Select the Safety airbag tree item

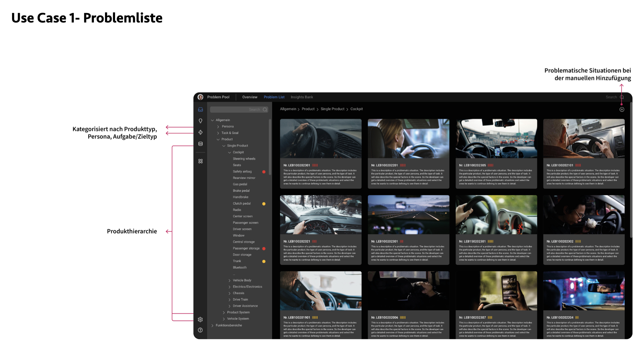tap(242, 172)
